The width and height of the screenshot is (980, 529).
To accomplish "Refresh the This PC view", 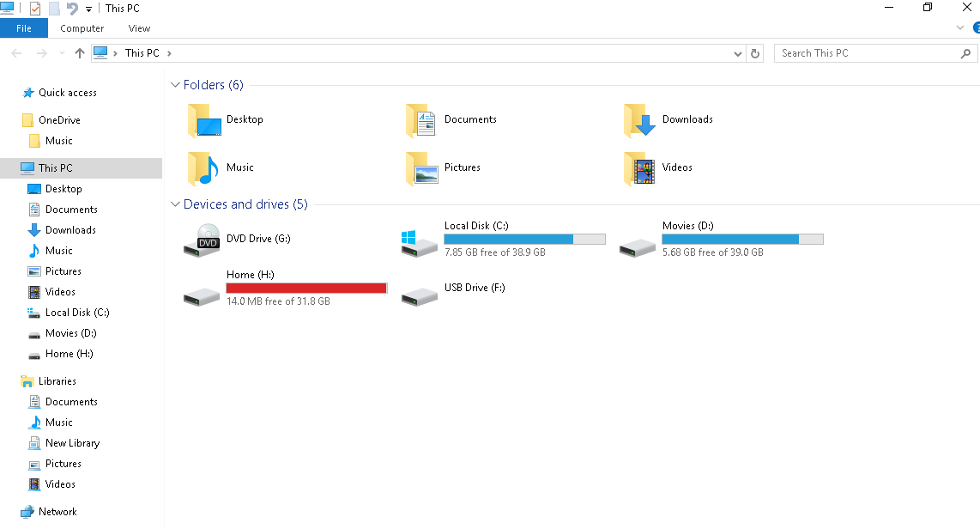I will point(755,53).
